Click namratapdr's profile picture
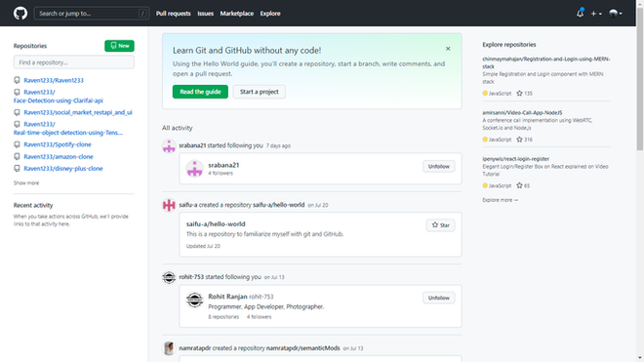 169,348
